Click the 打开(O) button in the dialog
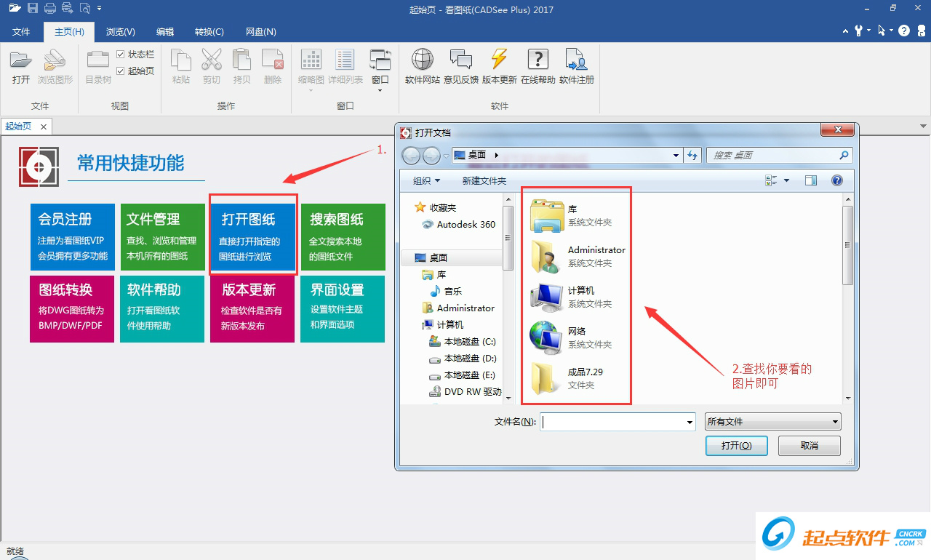Viewport: 931px width, 560px height. coord(736,446)
